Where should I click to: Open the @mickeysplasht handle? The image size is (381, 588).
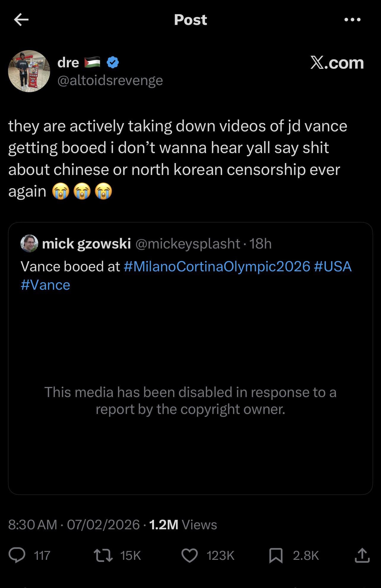pos(188,244)
